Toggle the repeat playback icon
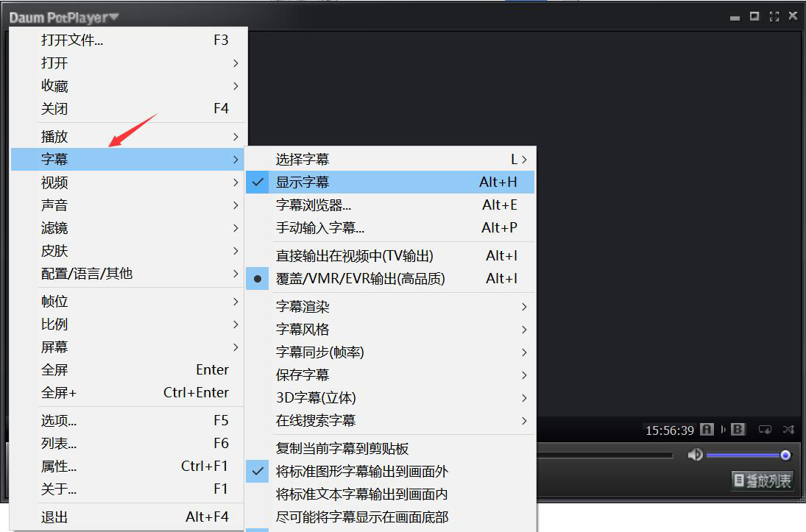This screenshot has height=532, width=806. (765, 429)
